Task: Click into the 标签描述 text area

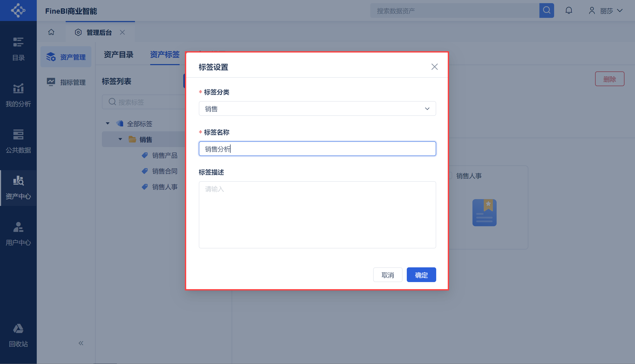Action: click(x=317, y=215)
